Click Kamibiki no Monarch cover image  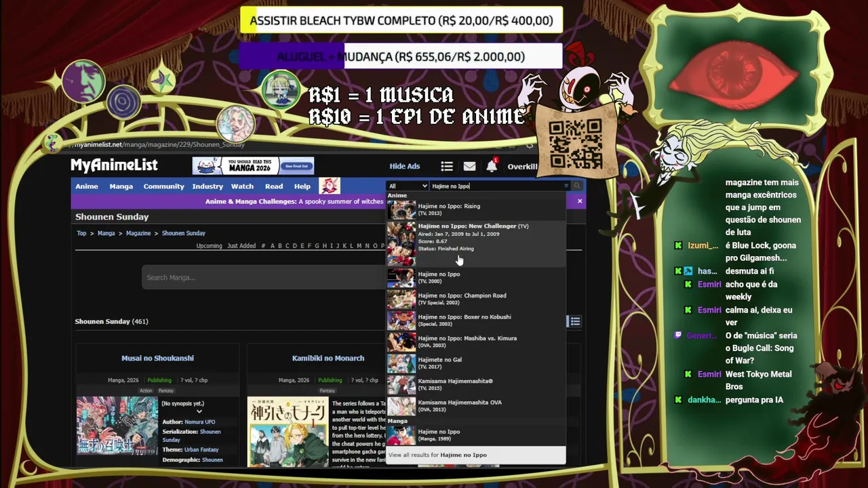[288, 432]
